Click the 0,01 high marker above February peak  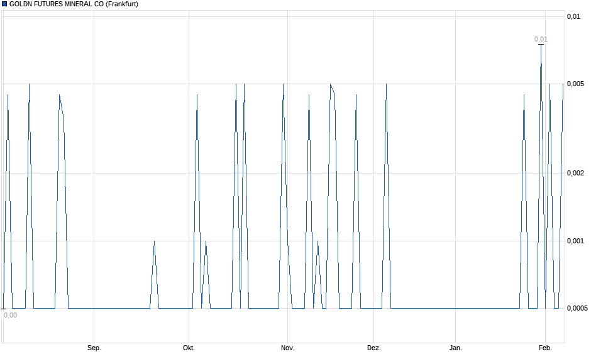pyautogui.click(x=541, y=39)
